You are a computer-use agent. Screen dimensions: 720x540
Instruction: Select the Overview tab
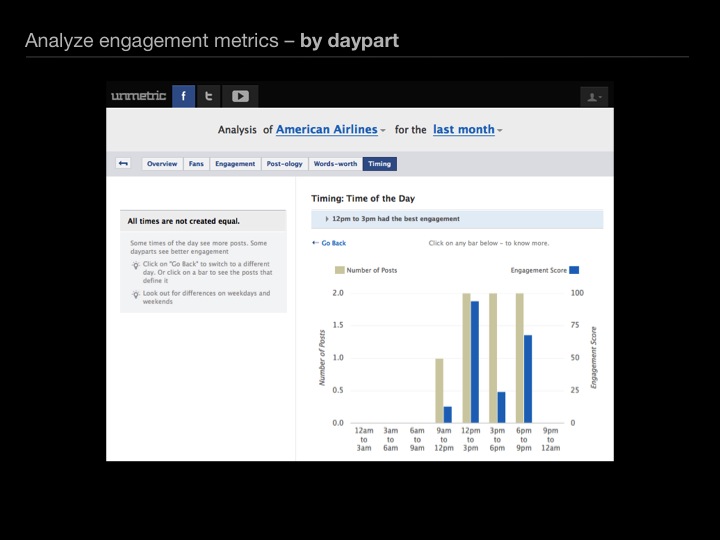(x=162, y=164)
